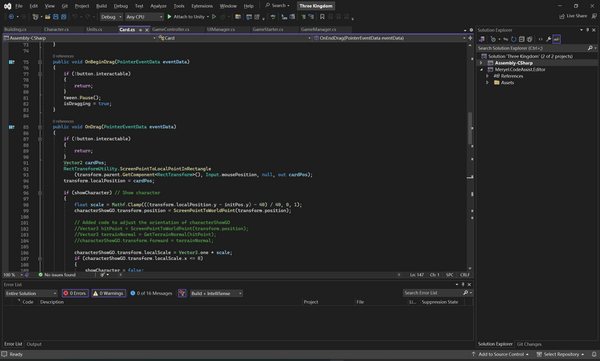Expand the References node
The height and width of the screenshot is (361, 600).
[x=487, y=76]
